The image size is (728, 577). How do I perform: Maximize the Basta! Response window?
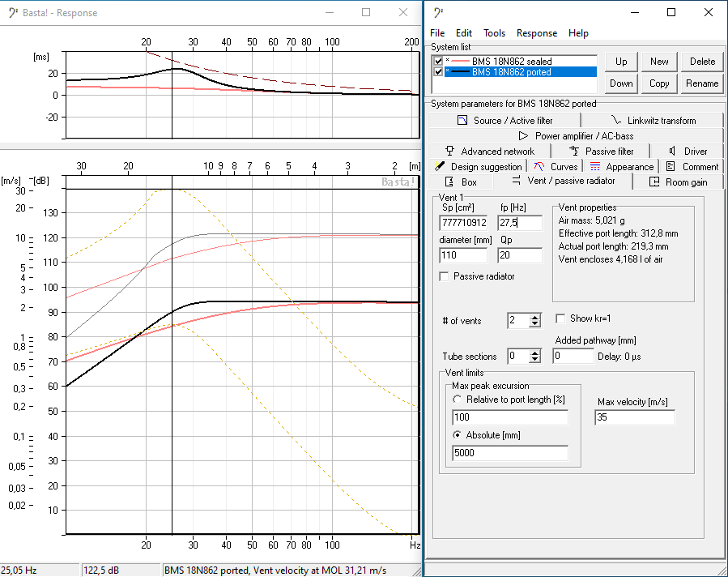point(366,12)
